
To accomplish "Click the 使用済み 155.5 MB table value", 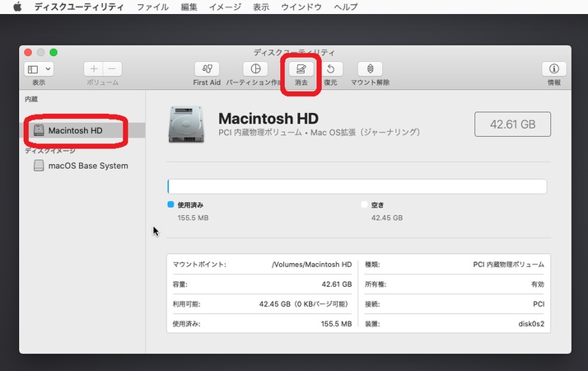I will tap(336, 324).
